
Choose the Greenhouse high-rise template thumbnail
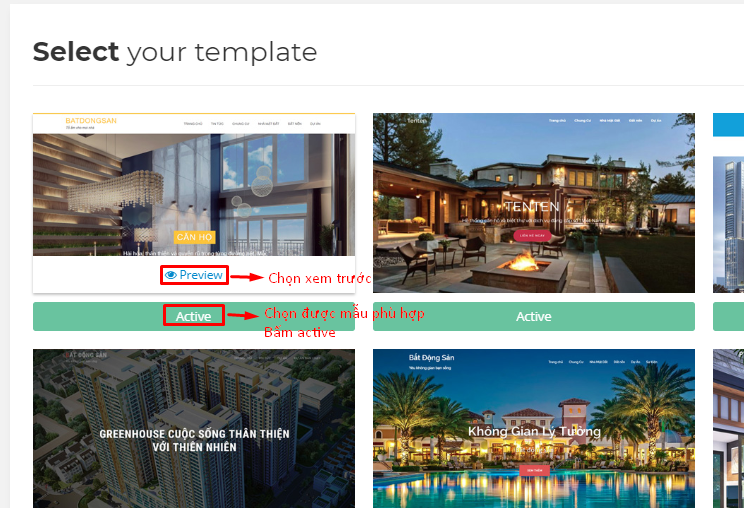[x=194, y=428]
